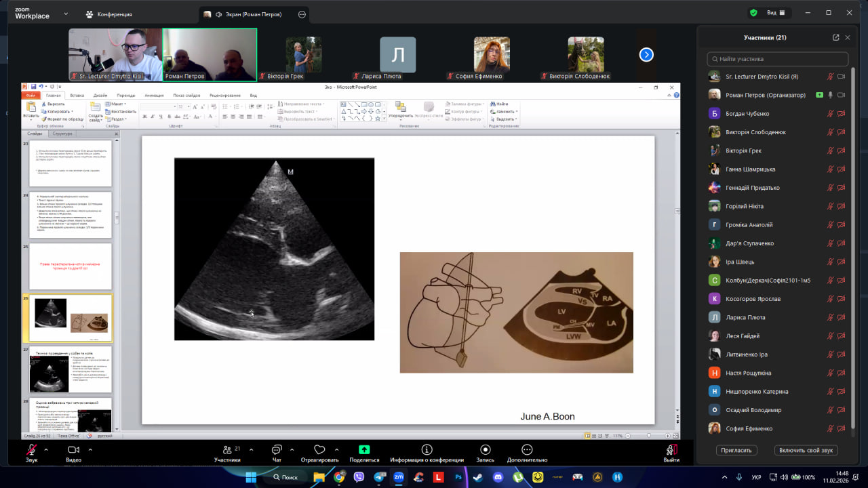Toggle microphone mute with the Звук button
Image resolution: width=868 pixels, height=488 pixels.
point(31,453)
